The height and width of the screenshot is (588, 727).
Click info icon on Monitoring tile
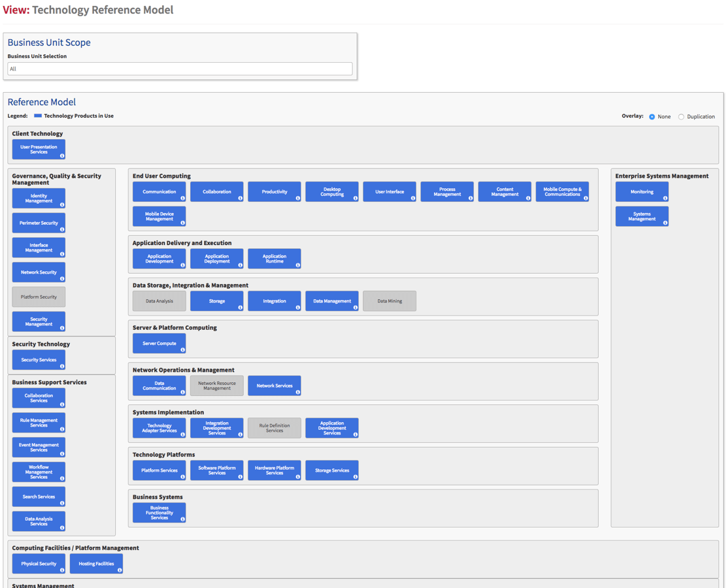(665, 198)
